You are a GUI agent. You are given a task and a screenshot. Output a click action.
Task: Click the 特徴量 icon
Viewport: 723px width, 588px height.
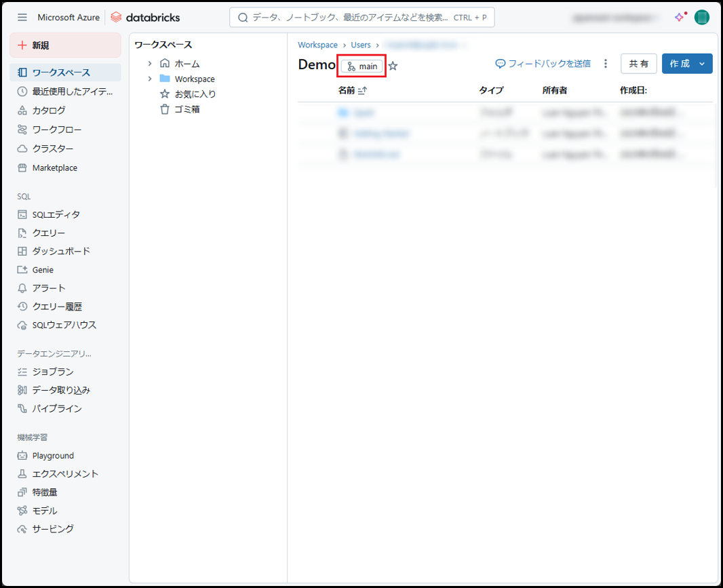pyautogui.click(x=22, y=492)
